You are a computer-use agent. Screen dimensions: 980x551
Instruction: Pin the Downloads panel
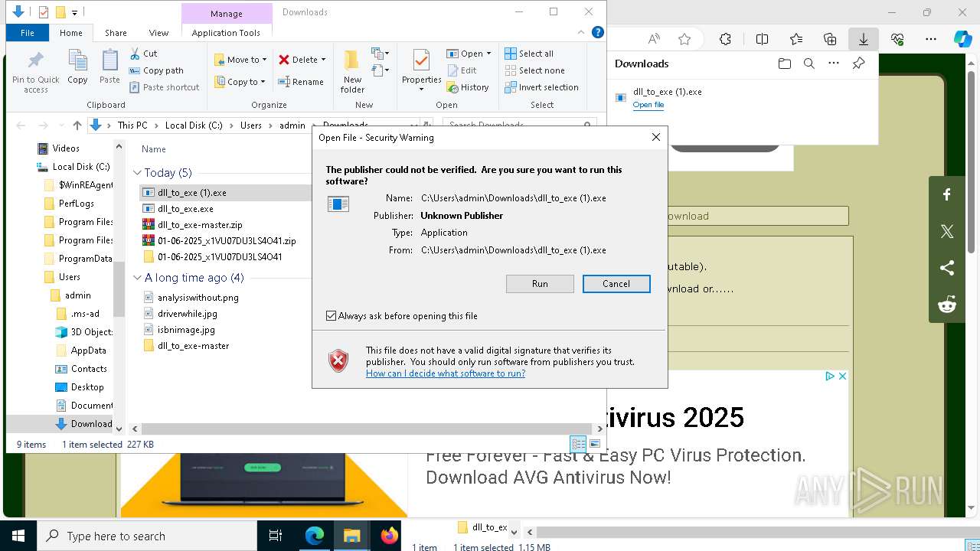(858, 64)
